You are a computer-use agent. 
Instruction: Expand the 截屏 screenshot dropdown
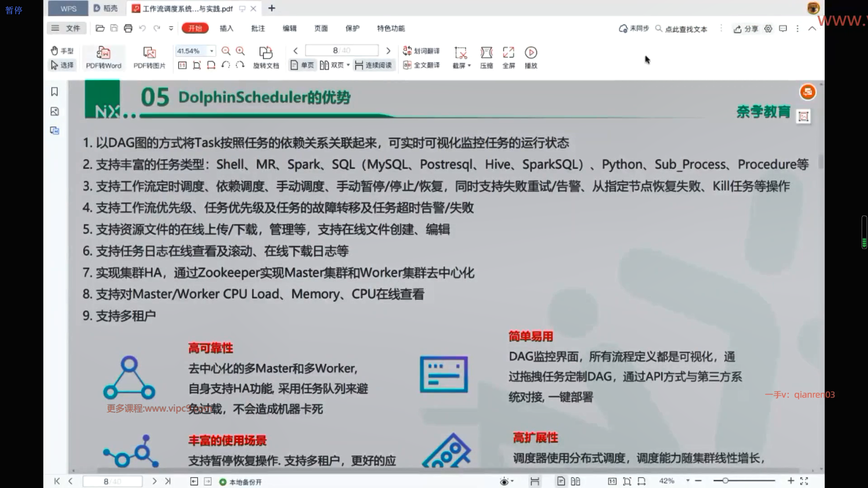tap(469, 66)
